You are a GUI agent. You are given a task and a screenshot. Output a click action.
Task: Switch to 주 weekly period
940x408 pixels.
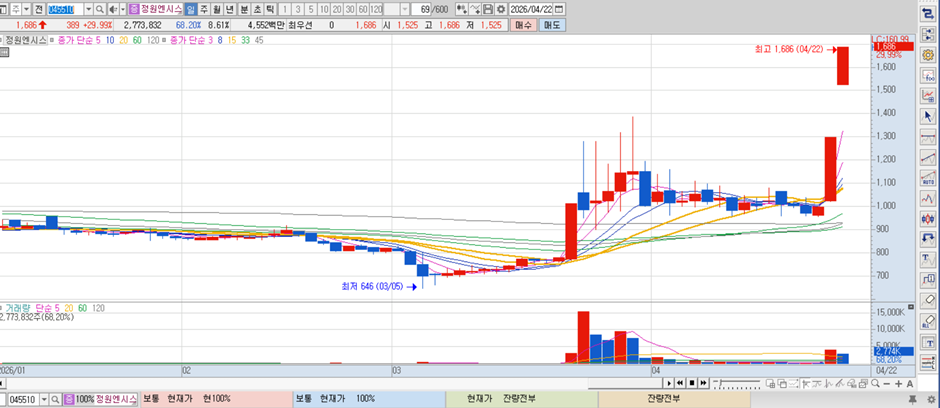click(204, 10)
